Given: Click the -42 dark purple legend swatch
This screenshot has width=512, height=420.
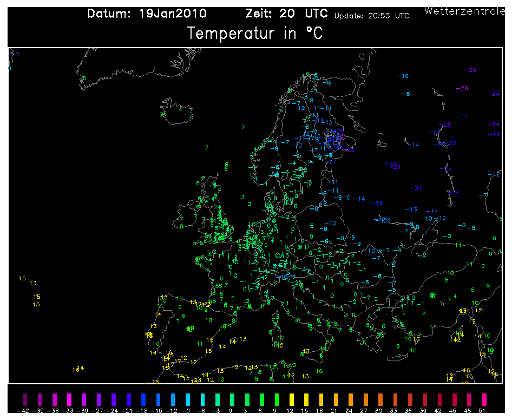Looking at the screenshot, I should (24, 400).
